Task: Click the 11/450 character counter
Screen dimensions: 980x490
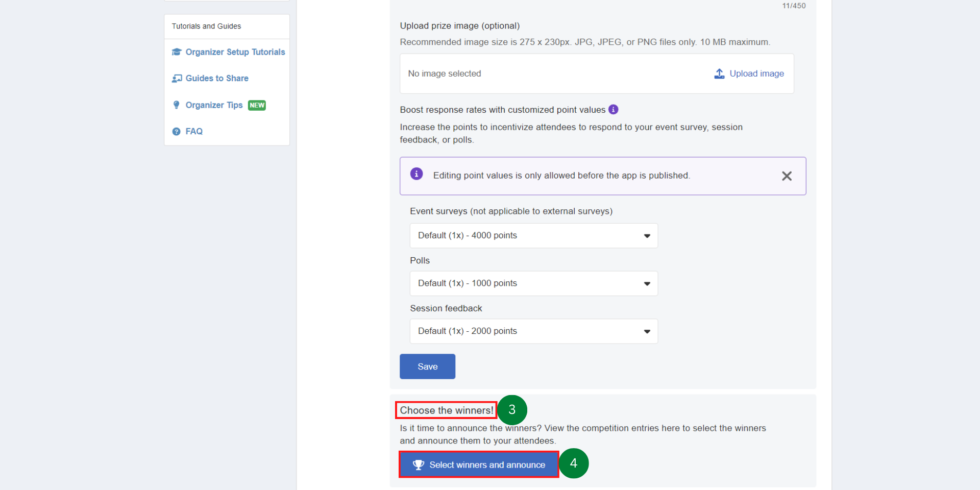Action: coord(794,6)
